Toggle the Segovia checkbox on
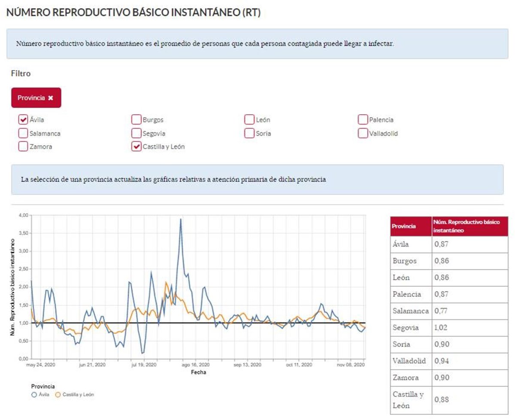The height and width of the screenshot is (420, 515). (x=136, y=133)
